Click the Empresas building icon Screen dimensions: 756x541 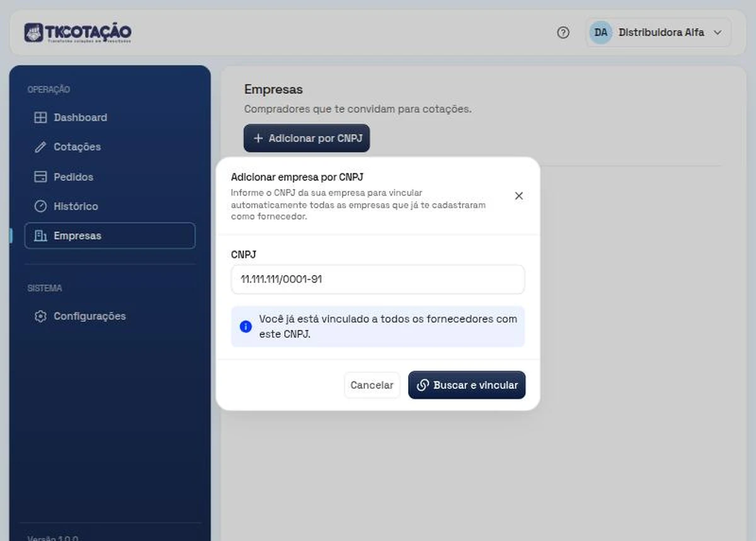40,236
